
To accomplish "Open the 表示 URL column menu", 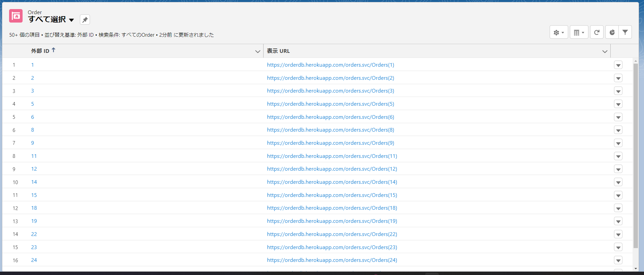I will pyautogui.click(x=605, y=51).
